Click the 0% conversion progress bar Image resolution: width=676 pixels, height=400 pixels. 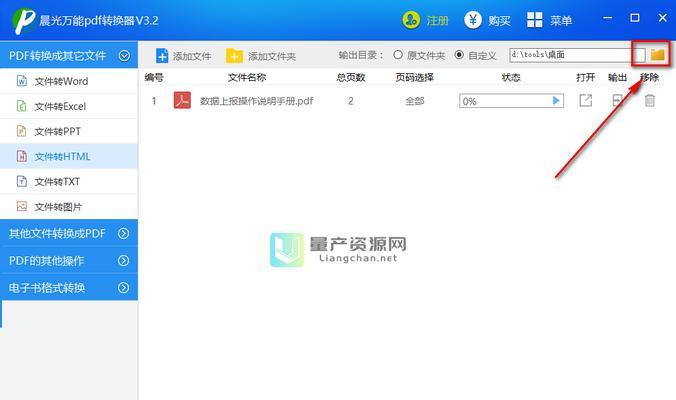click(x=511, y=100)
